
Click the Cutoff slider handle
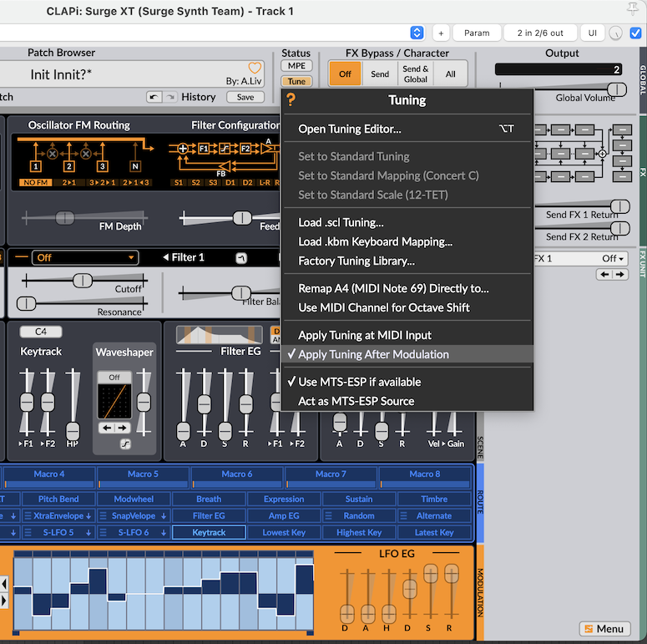click(x=83, y=281)
